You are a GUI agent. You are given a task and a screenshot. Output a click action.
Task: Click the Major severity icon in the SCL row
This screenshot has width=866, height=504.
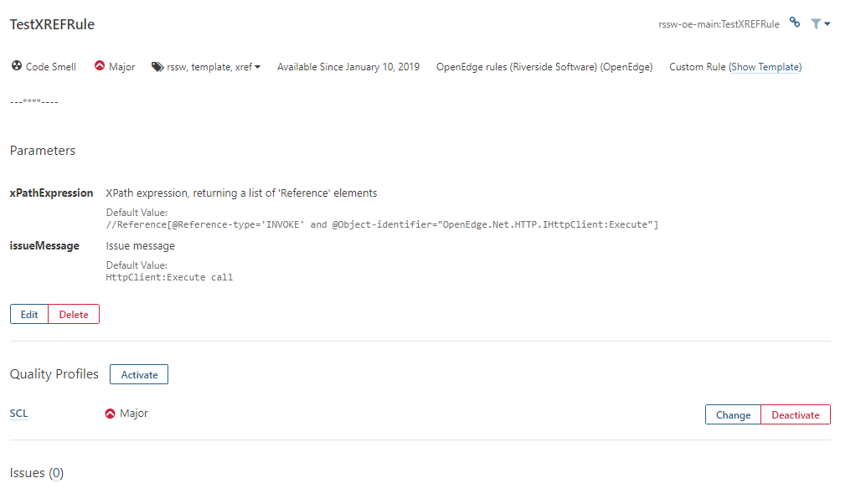(x=110, y=412)
